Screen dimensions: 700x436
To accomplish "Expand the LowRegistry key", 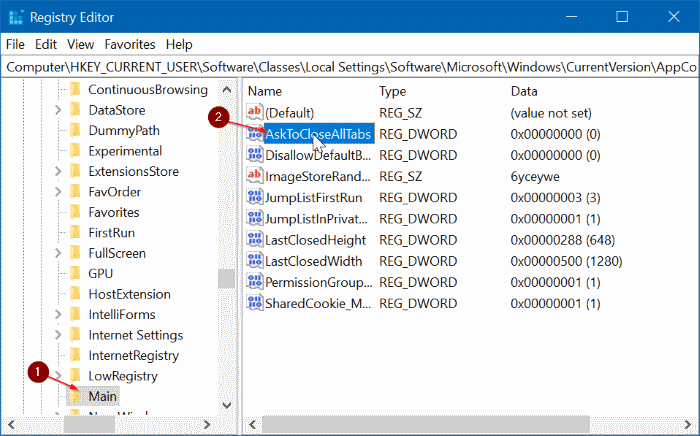I will (x=58, y=376).
